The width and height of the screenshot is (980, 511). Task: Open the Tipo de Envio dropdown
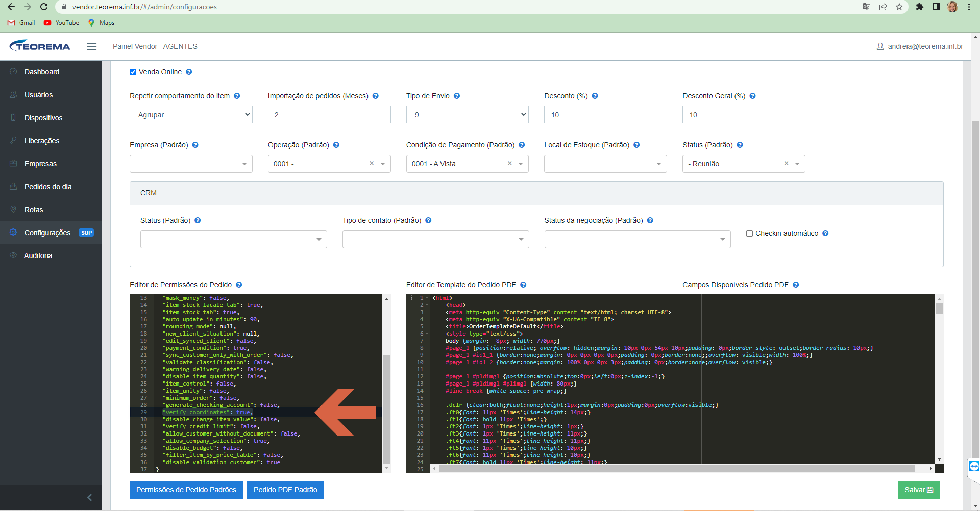click(x=468, y=115)
